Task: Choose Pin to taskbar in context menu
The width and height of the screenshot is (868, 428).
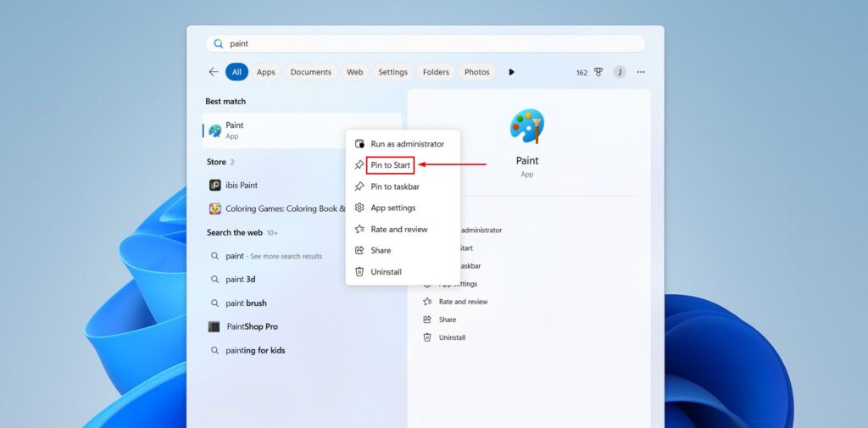Action: pos(403,186)
